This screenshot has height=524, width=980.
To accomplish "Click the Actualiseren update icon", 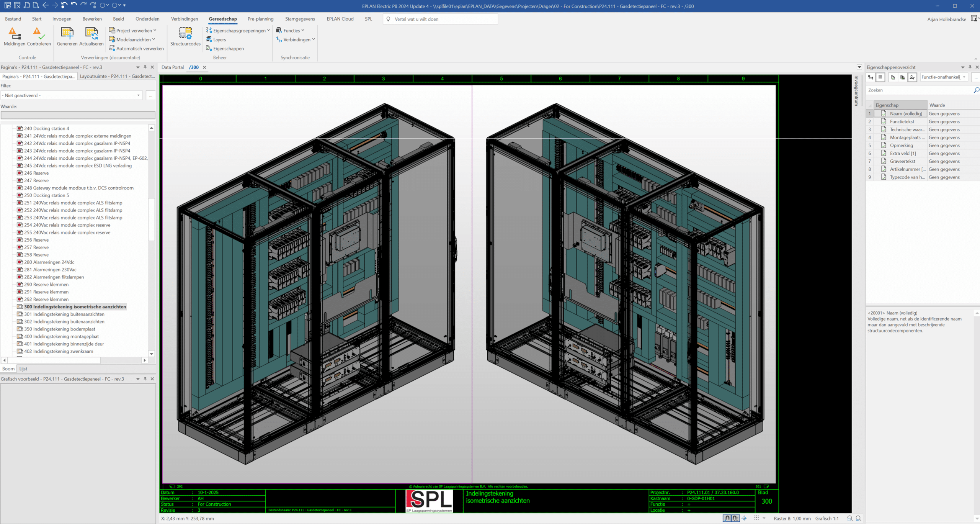I will pyautogui.click(x=91, y=37).
